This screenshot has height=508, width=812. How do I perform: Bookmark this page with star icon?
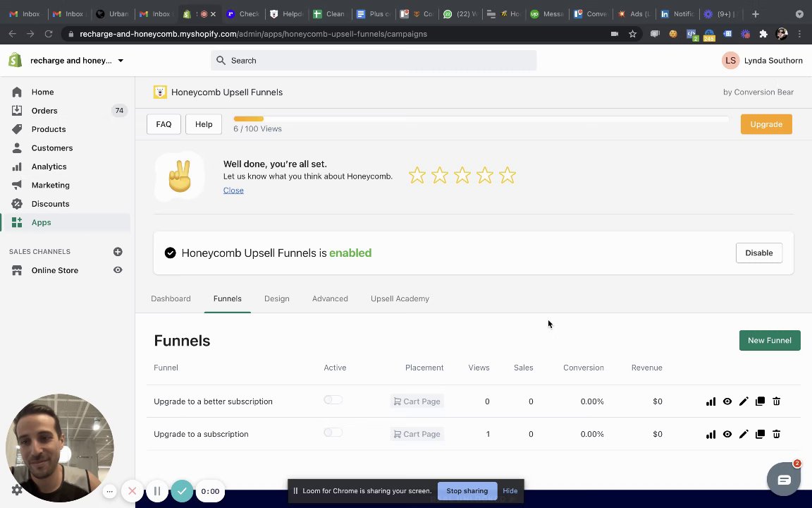tap(632, 34)
